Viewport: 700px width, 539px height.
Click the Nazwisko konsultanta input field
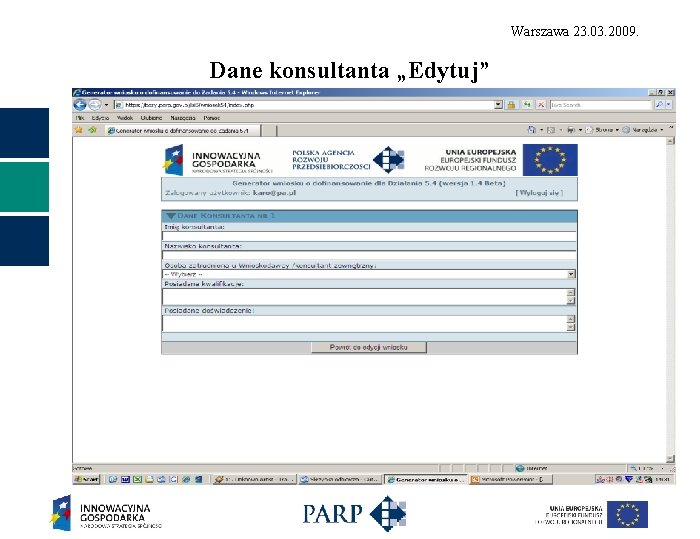369,255
